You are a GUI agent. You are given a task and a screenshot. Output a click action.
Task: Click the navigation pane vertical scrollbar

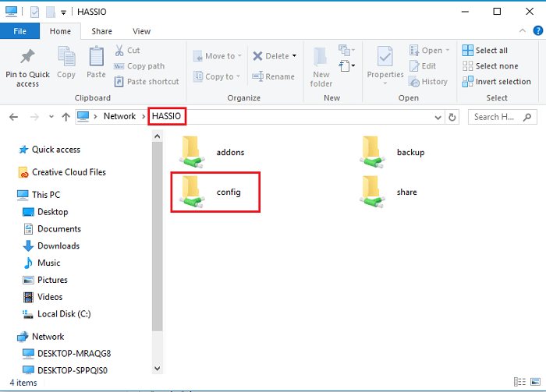click(x=158, y=234)
